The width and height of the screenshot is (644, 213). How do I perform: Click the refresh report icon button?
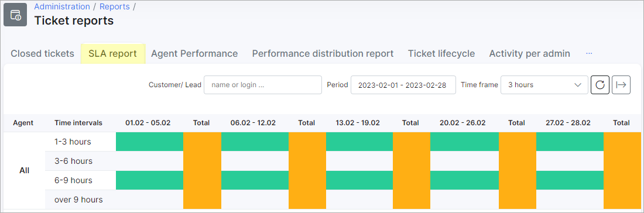pyautogui.click(x=600, y=85)
